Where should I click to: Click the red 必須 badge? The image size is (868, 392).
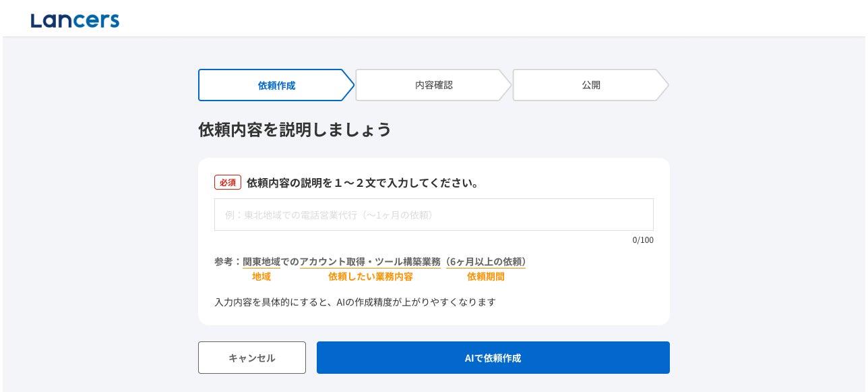[x=228, y=182]
